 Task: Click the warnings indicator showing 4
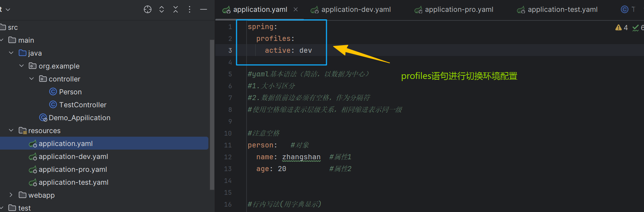click(x=621, y=28)
